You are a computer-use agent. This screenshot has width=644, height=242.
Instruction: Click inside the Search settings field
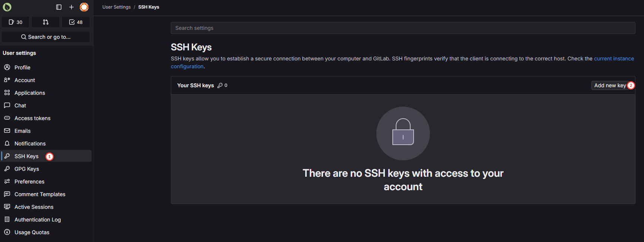[x=403, y=28]
